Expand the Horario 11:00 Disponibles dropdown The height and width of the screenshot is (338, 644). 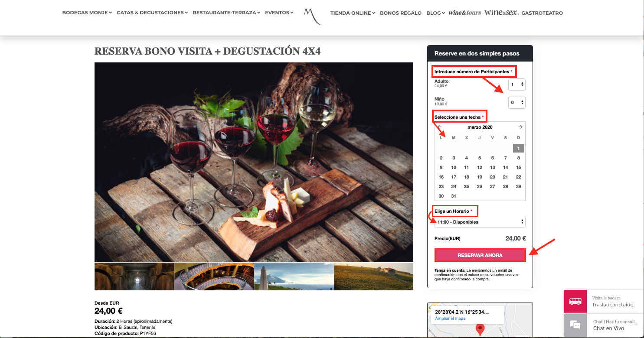tap(480, 222)
